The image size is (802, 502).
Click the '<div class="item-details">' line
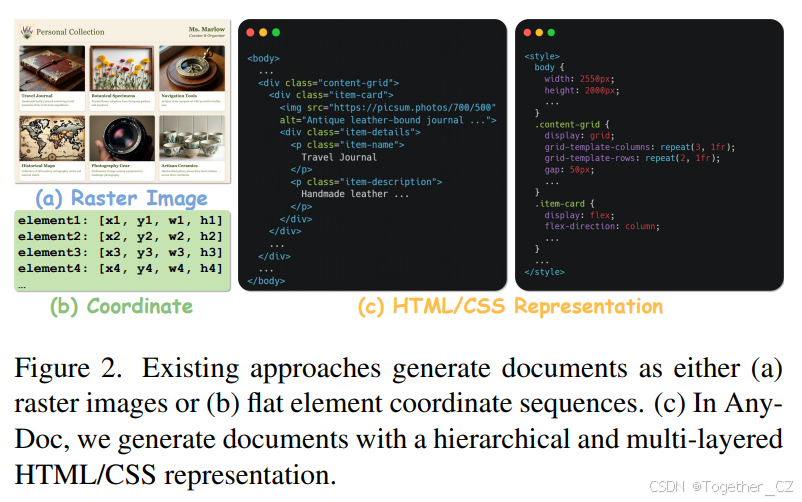point(350,133)
